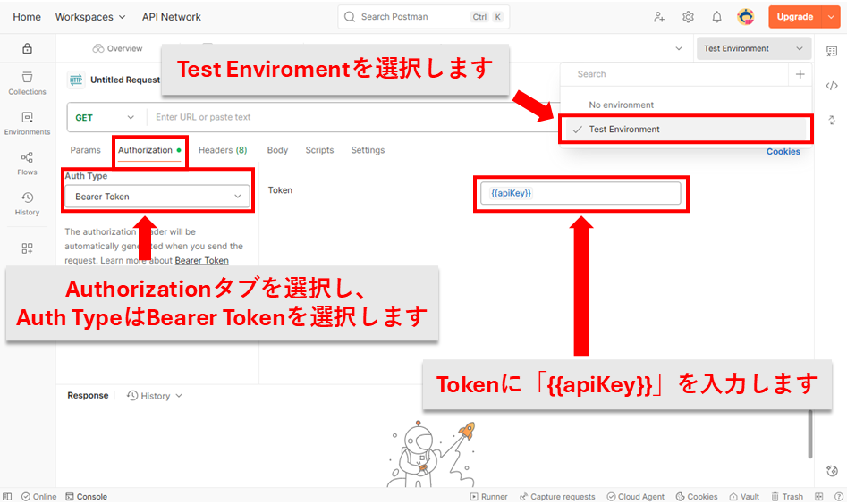Click the Response label
Viewport: 847px width, 504px height.
click(88, 395)
